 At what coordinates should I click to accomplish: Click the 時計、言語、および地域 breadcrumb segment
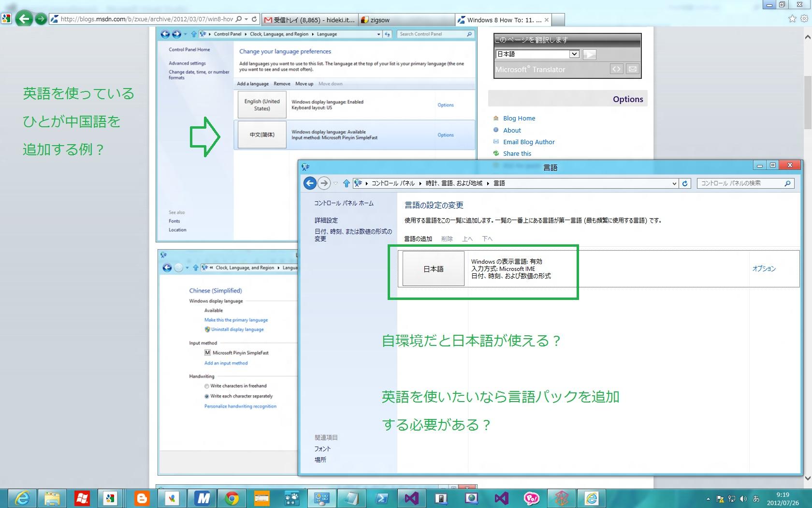[454, 183]
